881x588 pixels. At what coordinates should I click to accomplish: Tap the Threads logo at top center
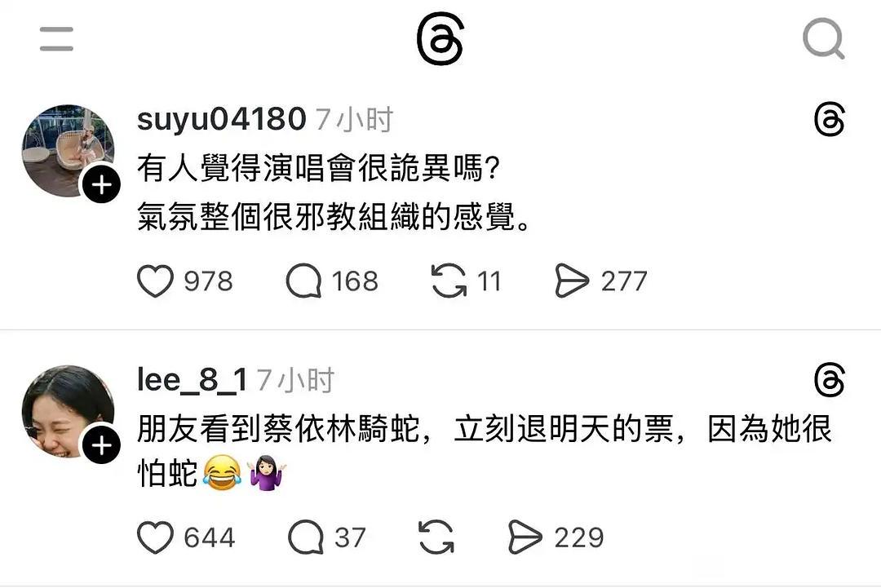[x=440, y=38]
